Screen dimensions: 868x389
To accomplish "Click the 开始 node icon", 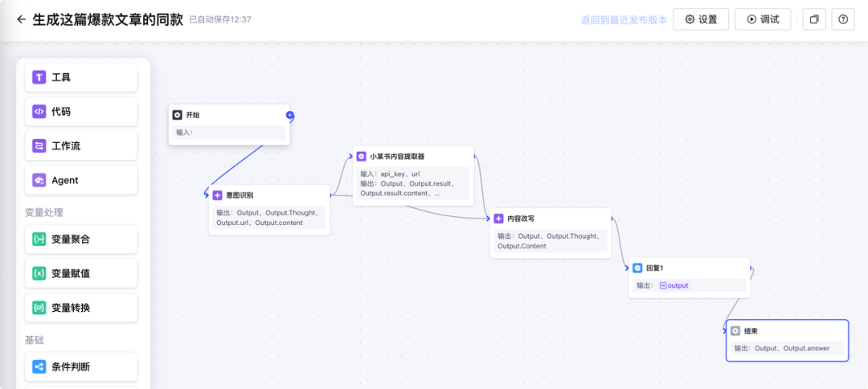I will [x=178, y=115].
